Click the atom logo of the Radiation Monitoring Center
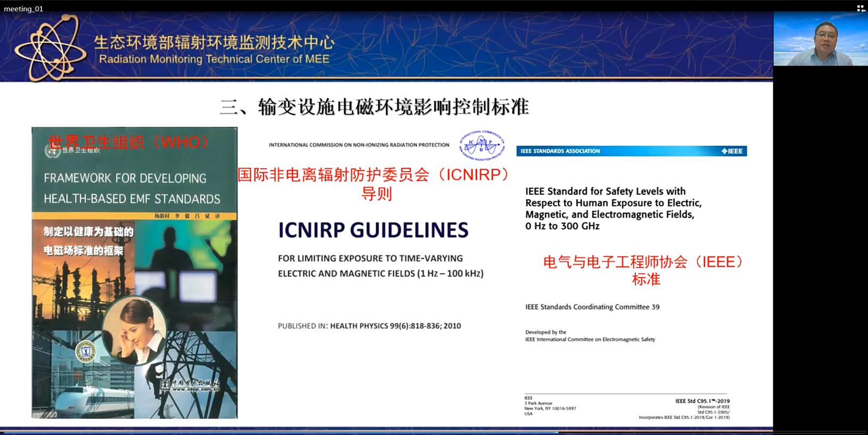The width and height of the screenshot is (868, 435). point(50,48)
